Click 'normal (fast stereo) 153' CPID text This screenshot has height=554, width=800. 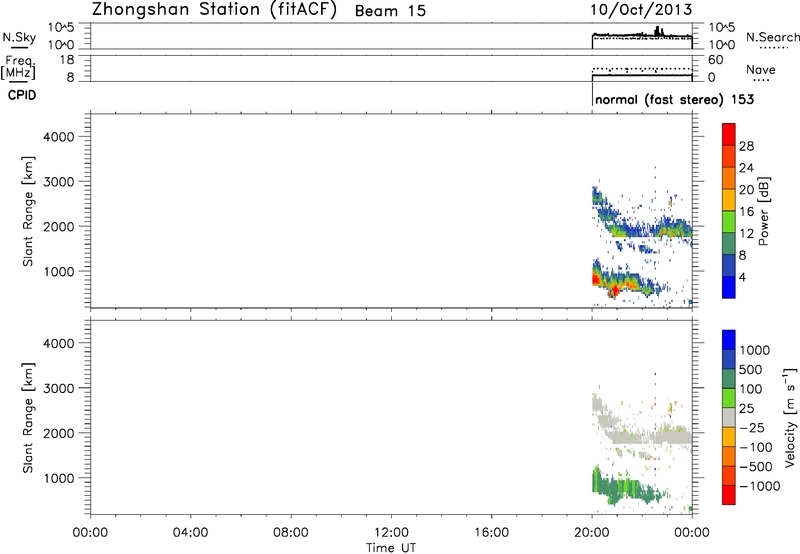pos(674,99)
